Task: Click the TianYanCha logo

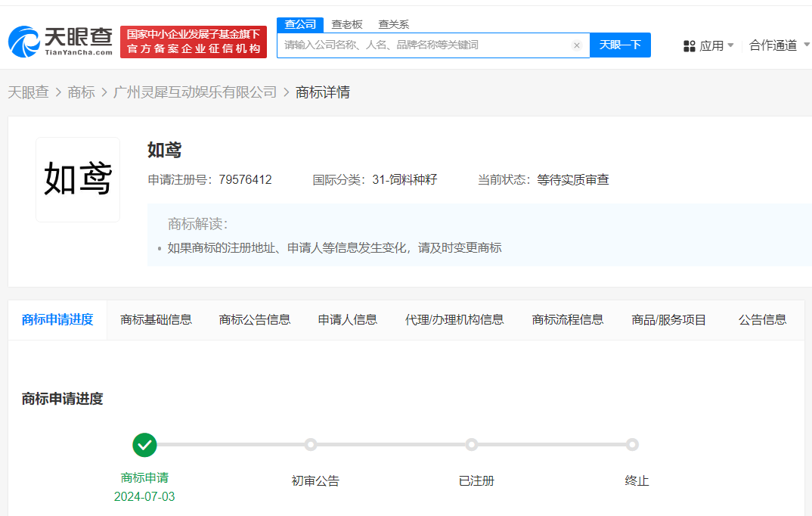Action: pyautogui.click(x=58, y=42)
